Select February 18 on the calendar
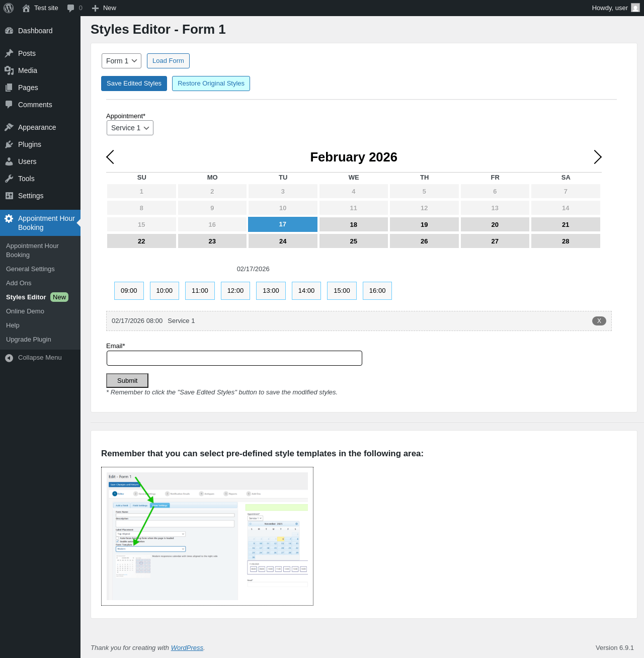 pos(354,225)
